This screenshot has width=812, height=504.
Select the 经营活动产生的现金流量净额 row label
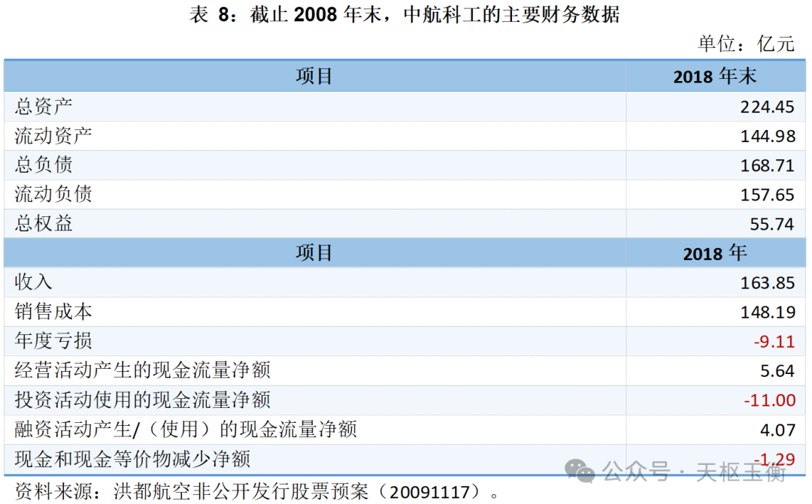[142, 370]
